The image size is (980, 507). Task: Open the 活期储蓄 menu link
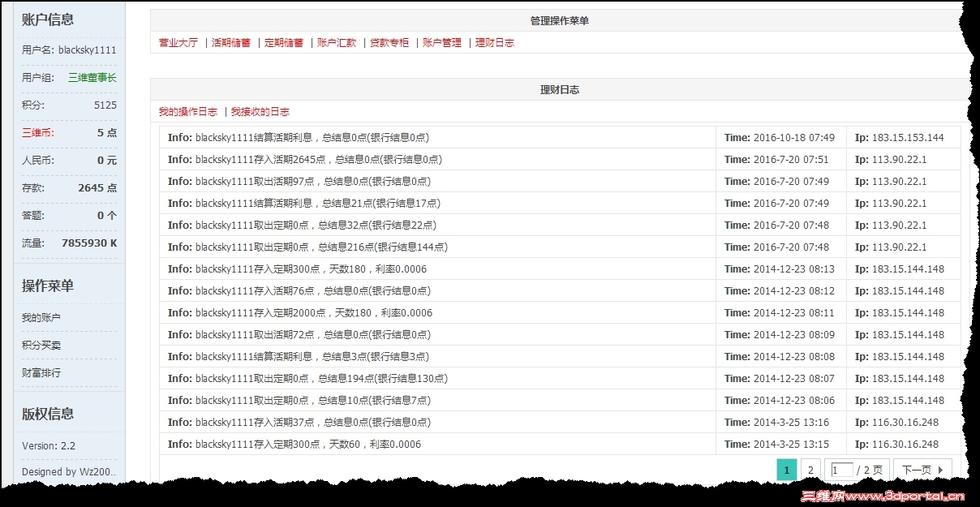coord(231,43)
